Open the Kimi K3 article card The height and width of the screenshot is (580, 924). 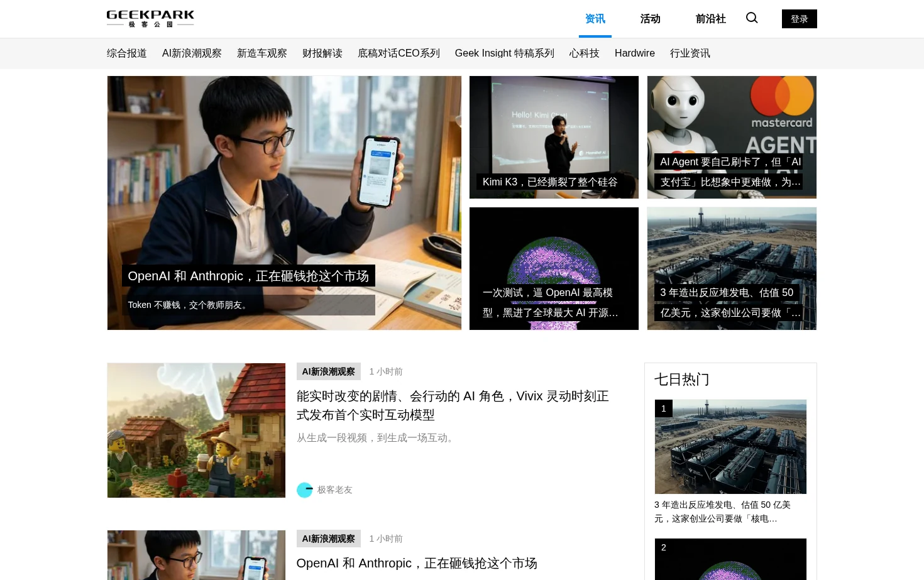click(554, 137)
